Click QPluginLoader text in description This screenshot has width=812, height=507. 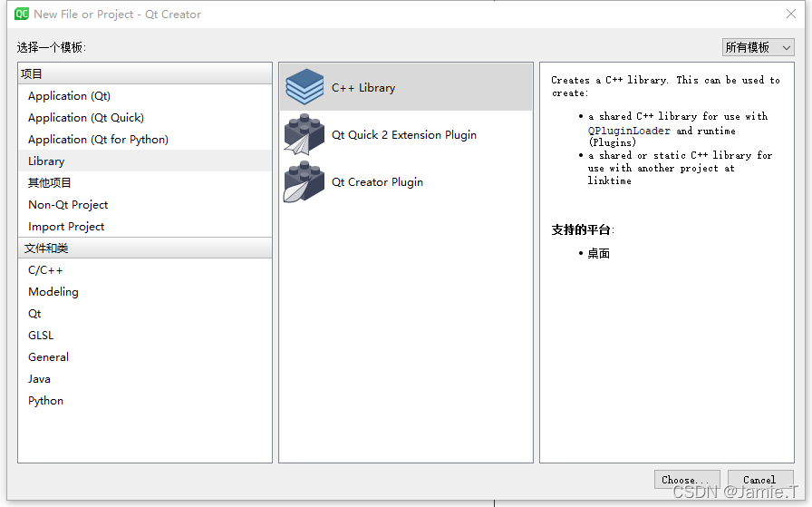[x=629, y=131]
